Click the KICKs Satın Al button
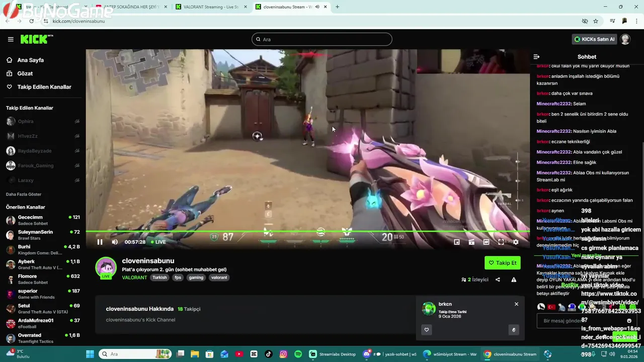 (594, 39)
